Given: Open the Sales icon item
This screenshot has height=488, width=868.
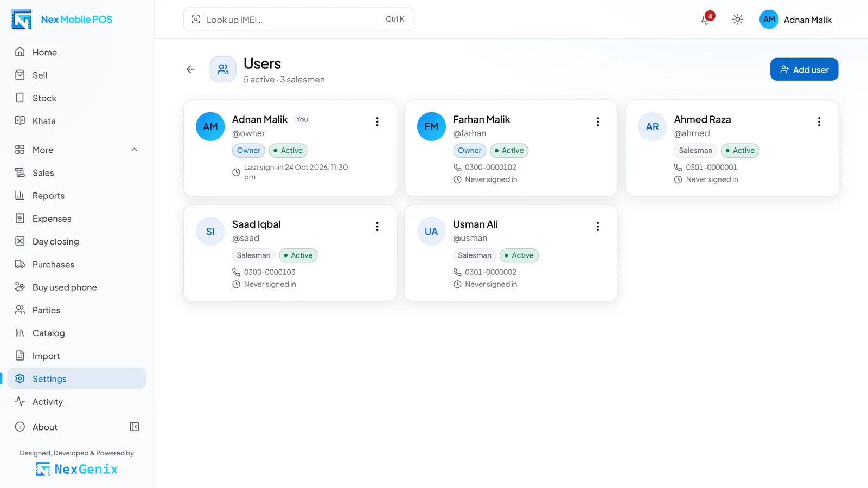Looking at the screenshot, I should coord(77,173).
